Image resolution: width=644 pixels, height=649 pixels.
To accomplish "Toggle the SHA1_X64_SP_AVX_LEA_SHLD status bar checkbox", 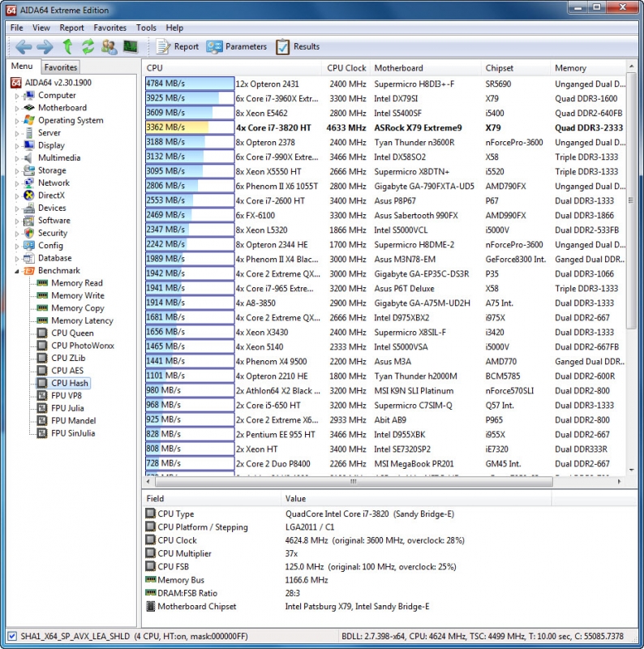I will (x=12, y=636).
